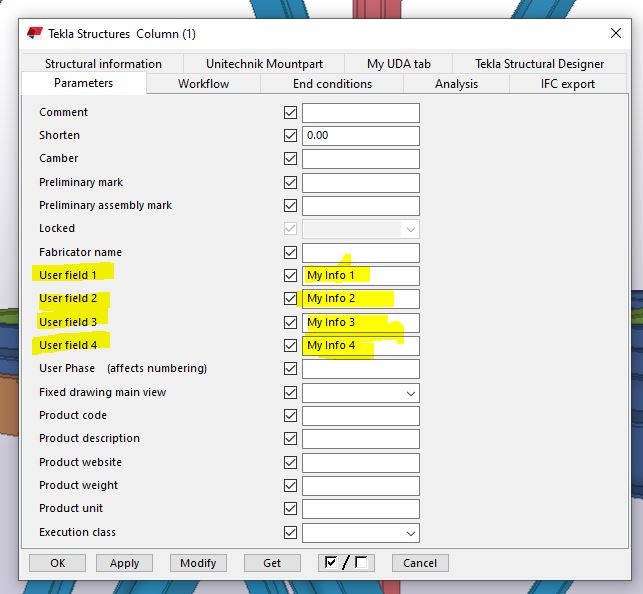Click the Product code input field
Image resolution: width=643 pixels, height=594 pixels.
point(361,416)
